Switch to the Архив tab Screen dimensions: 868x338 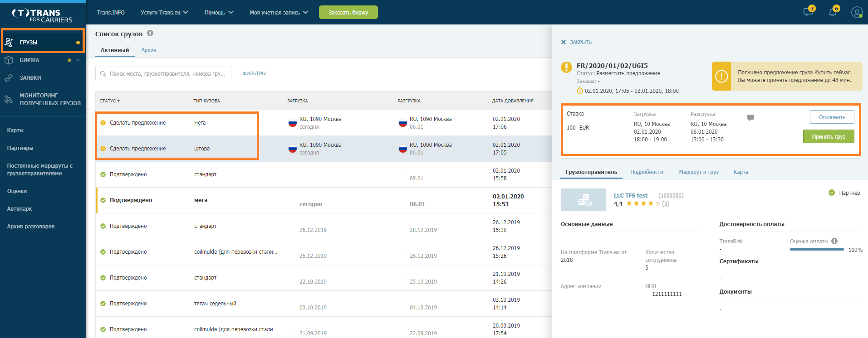149,50
